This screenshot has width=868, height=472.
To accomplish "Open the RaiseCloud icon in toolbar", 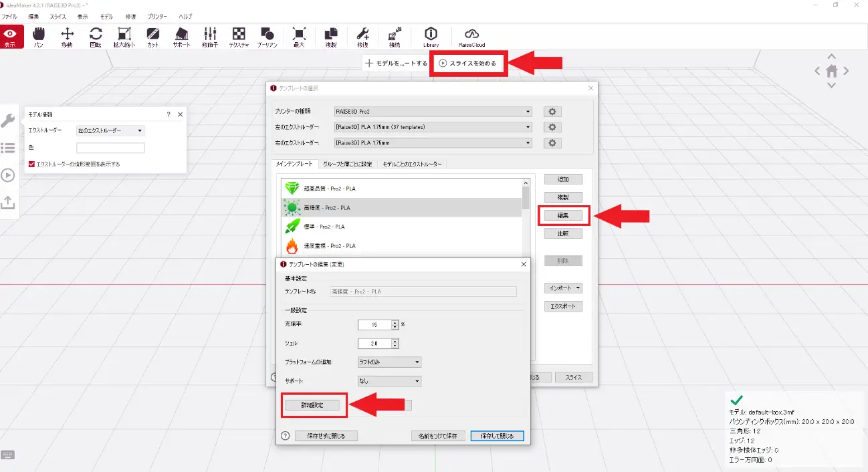I will pos(471,37).
